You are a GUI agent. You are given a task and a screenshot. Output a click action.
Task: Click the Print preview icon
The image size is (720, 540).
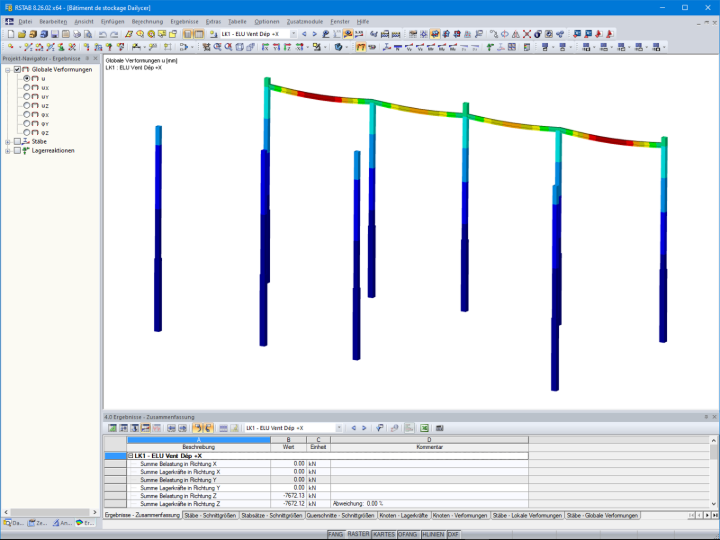click(88, 34)
